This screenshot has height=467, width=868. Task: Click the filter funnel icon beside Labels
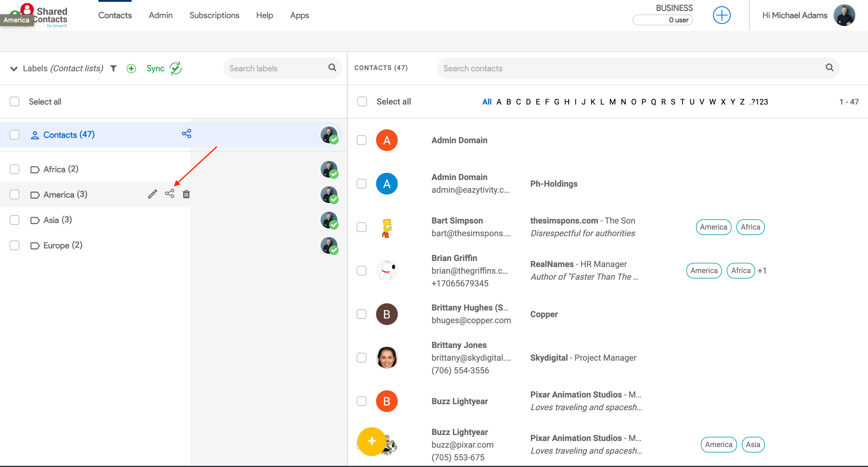113,69
